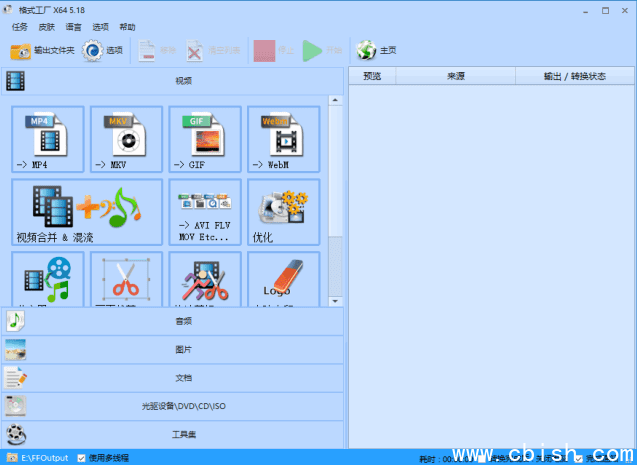Click the music note icon beside 音频
The width and height of the screenshot is (637, 465).
(15, 321)
